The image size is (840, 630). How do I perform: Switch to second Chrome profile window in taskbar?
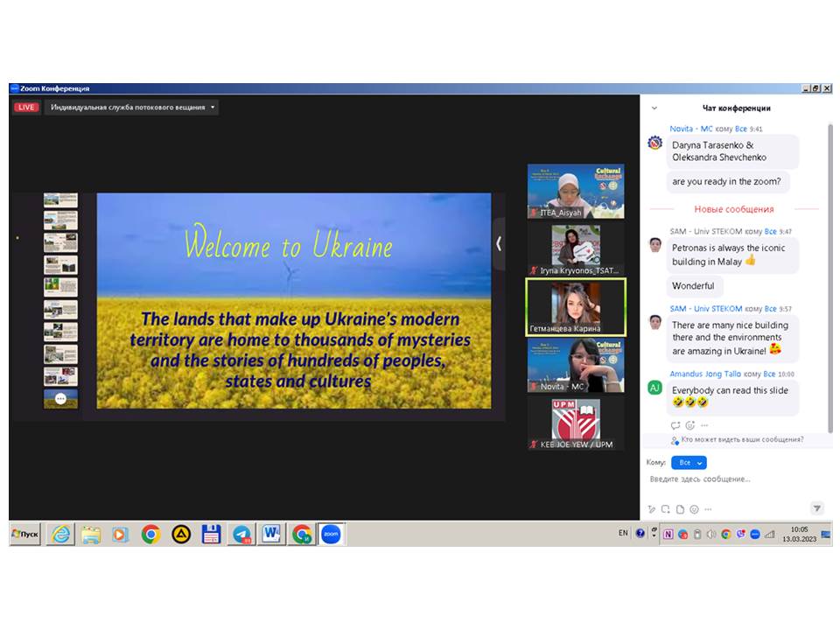302,534
